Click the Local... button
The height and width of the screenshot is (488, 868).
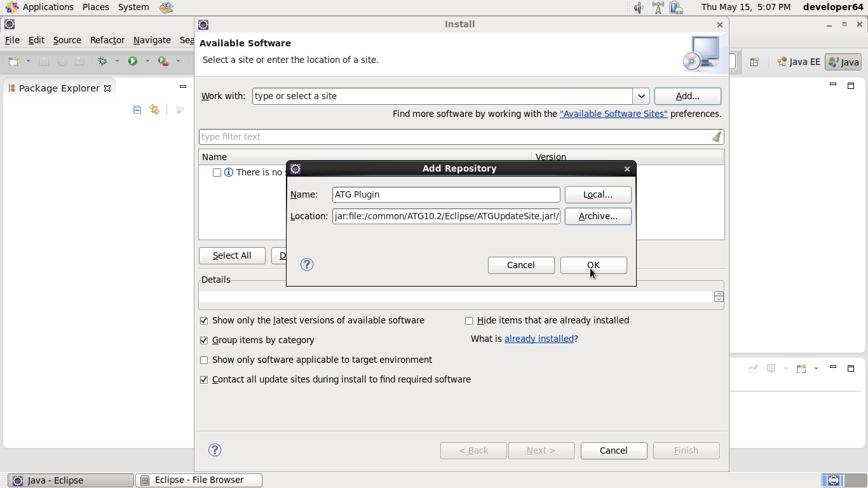(x=598, y=194)
